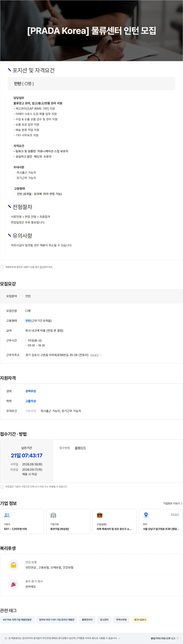Click the blue marker beside 유의사항

click(10, 235)
